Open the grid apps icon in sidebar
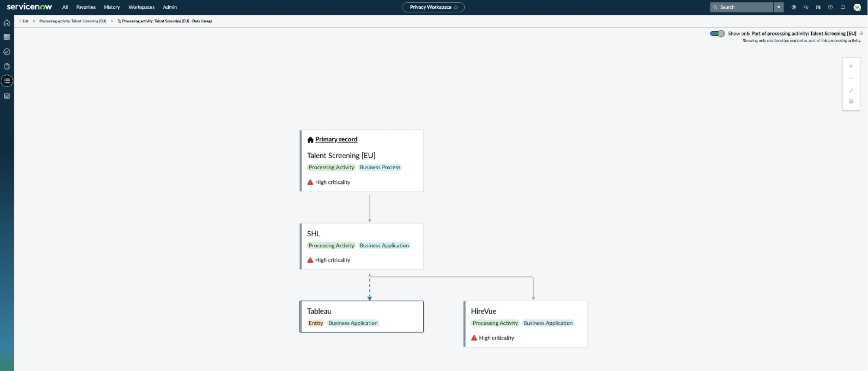Viewport: 868px width, 371px height. click(7, 37)
